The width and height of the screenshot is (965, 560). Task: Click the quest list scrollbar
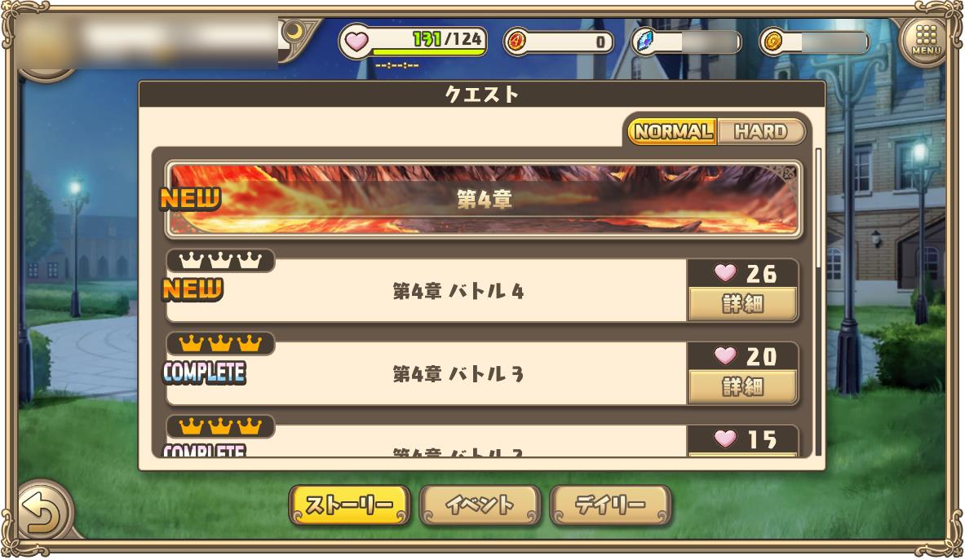click(x=818, y=302)
